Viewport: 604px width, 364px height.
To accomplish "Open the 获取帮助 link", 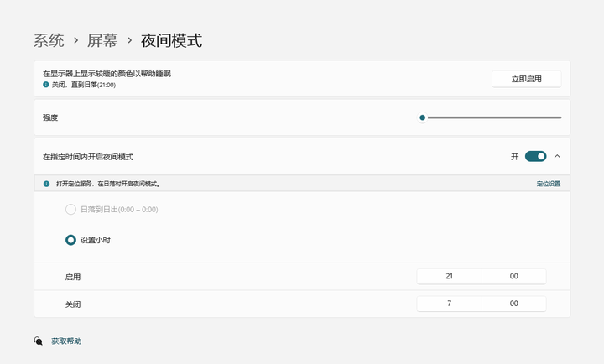I will pyautogui.click(x=66, y=341).
